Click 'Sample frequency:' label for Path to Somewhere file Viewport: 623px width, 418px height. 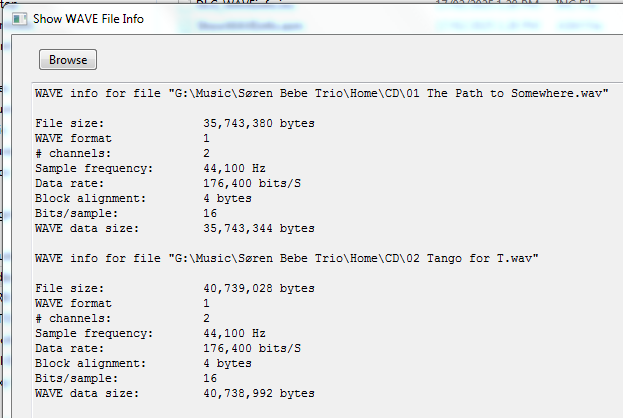pyautogui.click(x=94, y=168)
